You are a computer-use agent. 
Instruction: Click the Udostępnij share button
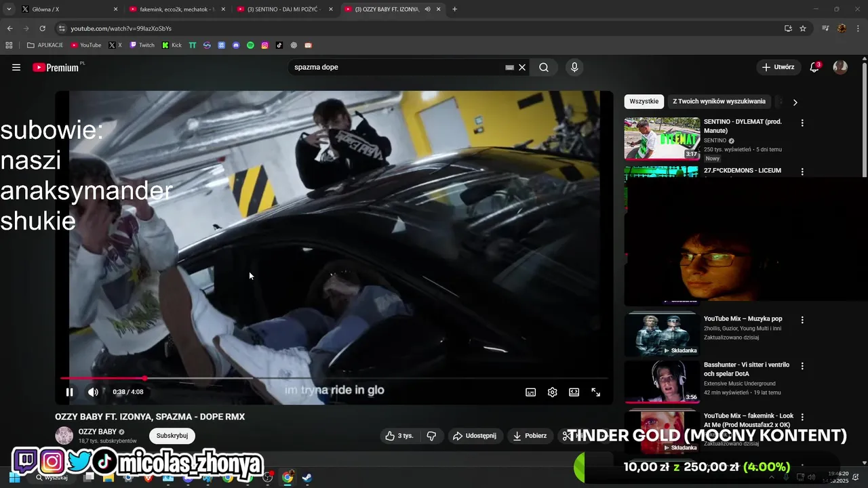(475, 436)
